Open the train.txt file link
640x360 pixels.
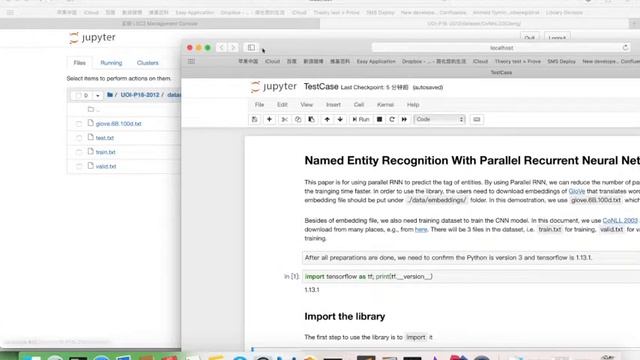pos(105,152)
